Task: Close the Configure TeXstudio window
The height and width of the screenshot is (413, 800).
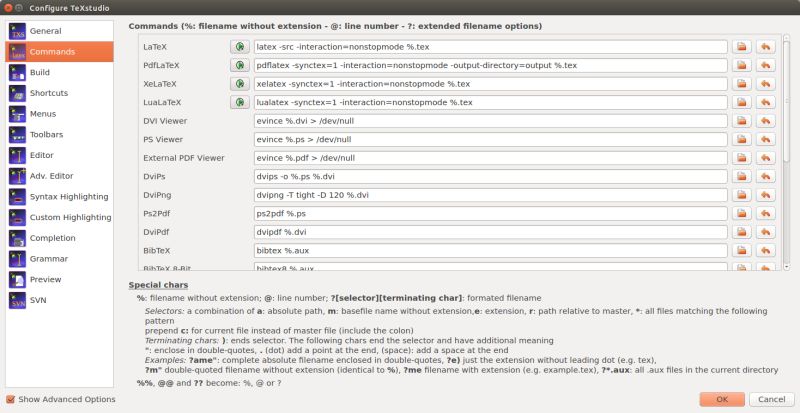Action: click(x=8, y=8)
